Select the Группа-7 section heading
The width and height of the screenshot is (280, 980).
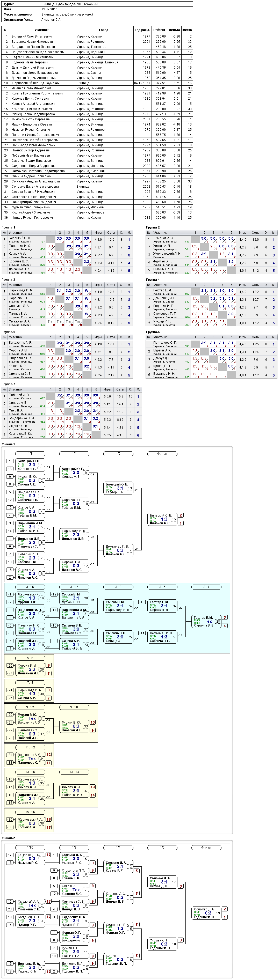[x=8, y=384]
